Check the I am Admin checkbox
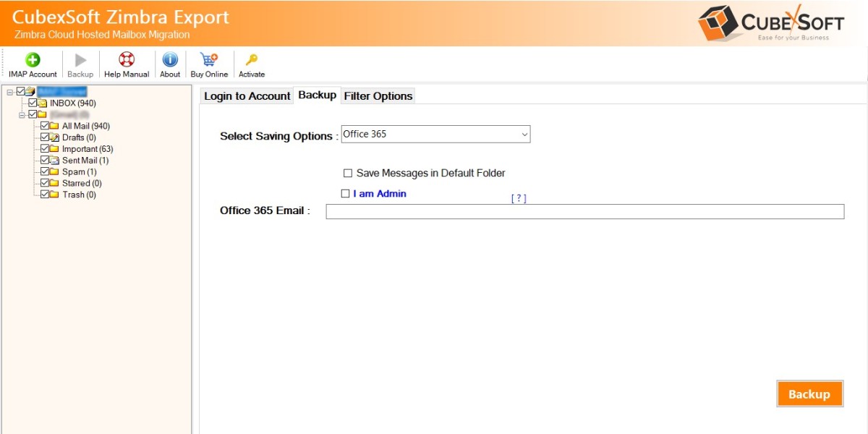This screenshot has height=434, width=868. (x=345, y=194)
